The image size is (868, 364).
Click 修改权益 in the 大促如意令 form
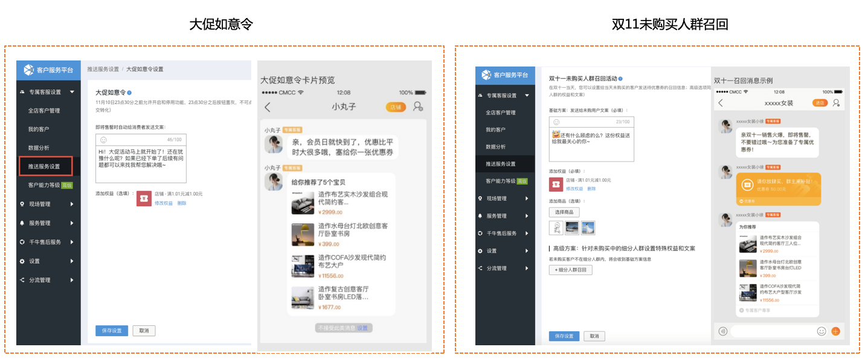(x=164, y=203)
